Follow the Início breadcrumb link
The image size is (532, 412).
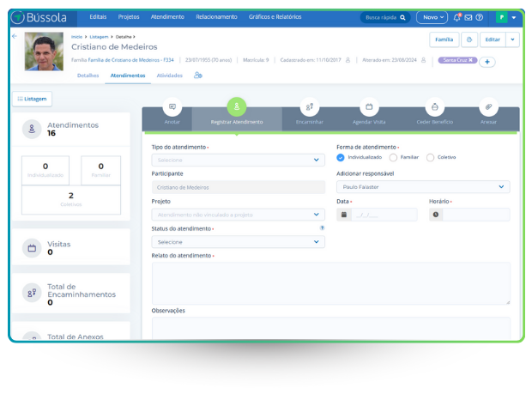pyautogui.click(x=76, y=37)
